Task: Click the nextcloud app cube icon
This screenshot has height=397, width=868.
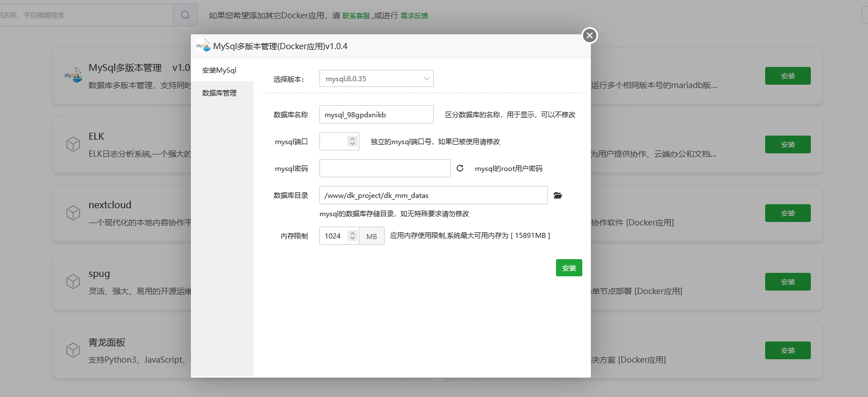Action: tap(73, 213)
